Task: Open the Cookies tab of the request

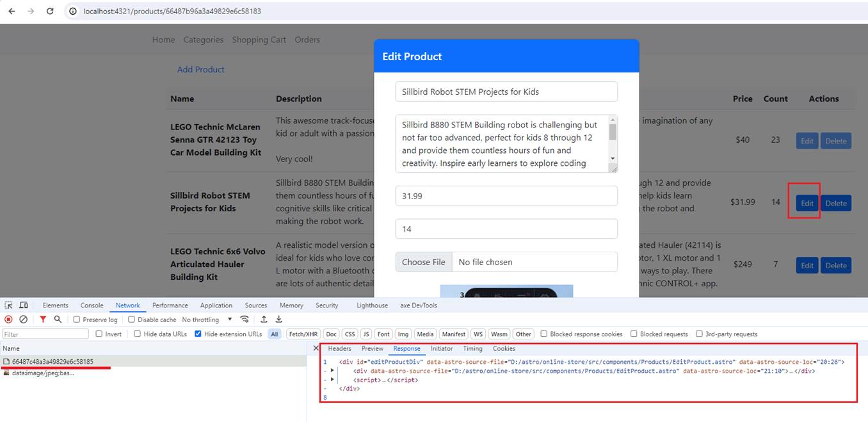Action: pos(504,348)
